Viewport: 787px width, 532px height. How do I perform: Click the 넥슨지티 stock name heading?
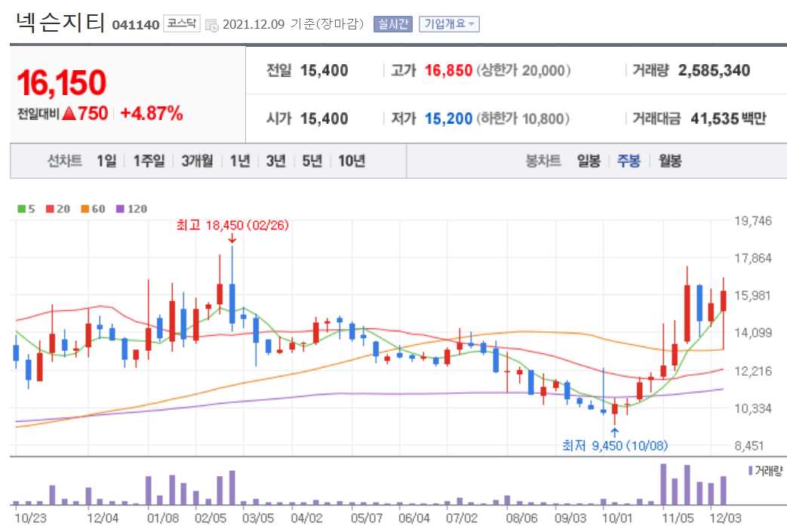pos(60,23)
